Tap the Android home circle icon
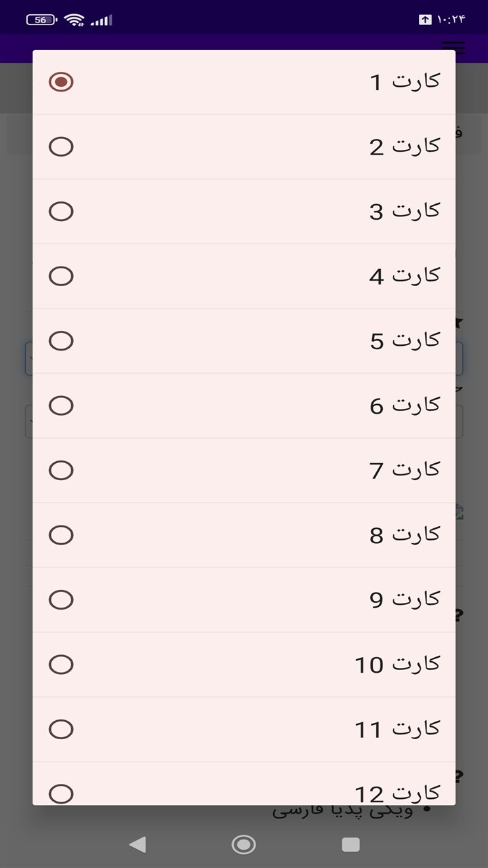The height and width of the screenshot is (868, 488). 244,844
